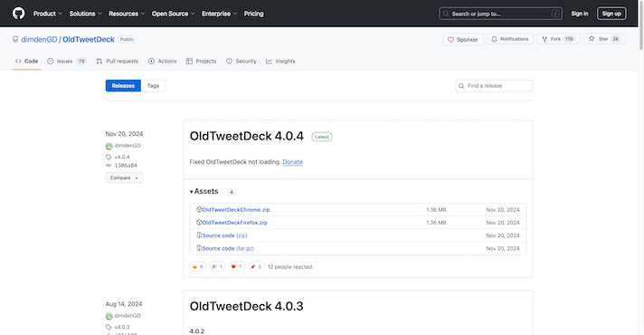Open the OldTweetDeck 4.0.3 release title
The height and width of the screenshot is (335, 644).
point(246,306)
